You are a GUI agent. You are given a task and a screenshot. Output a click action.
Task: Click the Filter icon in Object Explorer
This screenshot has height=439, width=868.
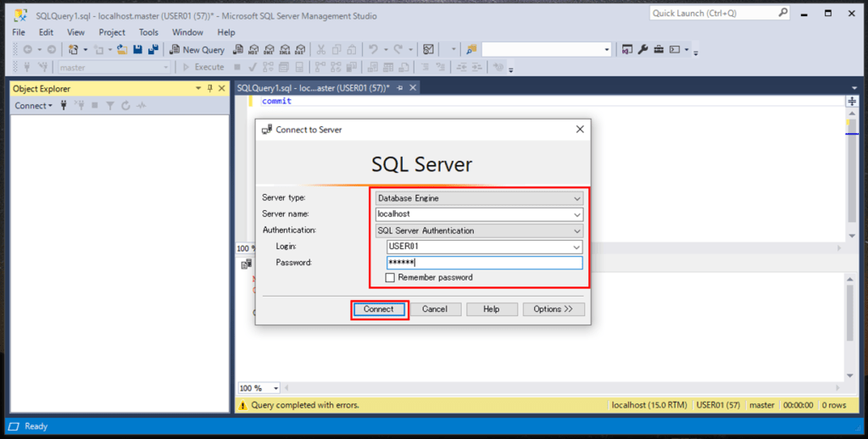tap(110, 105)
